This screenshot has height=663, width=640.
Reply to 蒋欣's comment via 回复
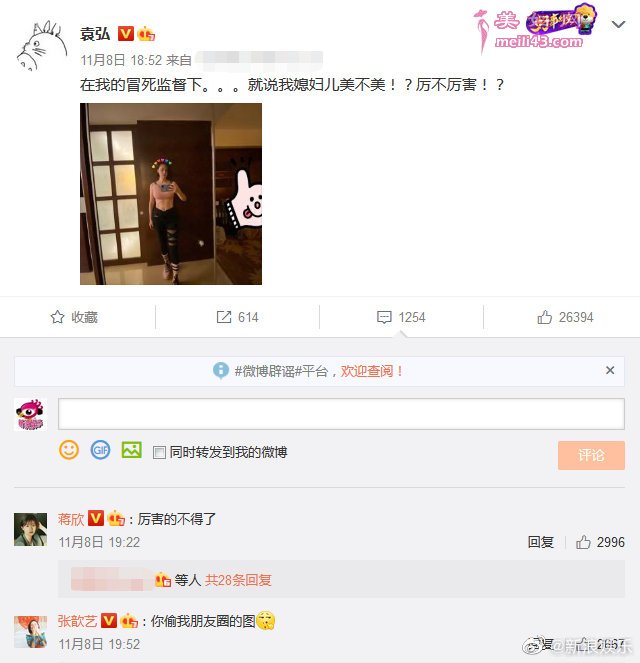(541, 542)
